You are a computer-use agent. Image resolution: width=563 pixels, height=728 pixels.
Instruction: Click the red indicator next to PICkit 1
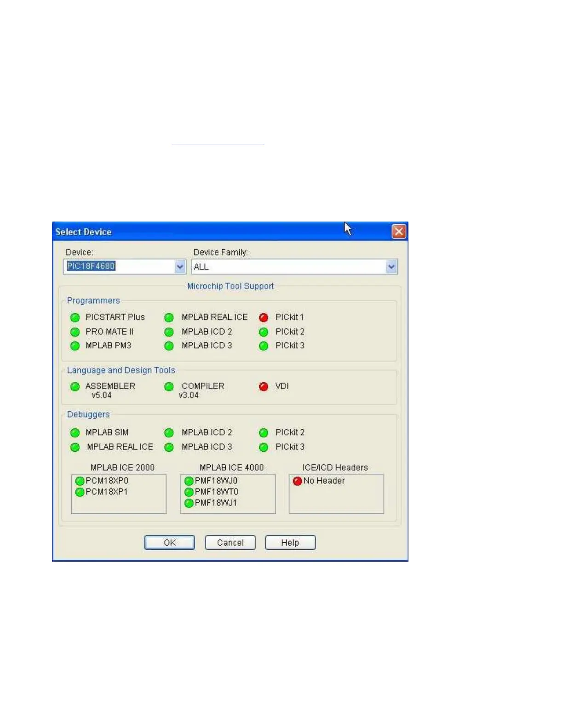click(264, 318)
